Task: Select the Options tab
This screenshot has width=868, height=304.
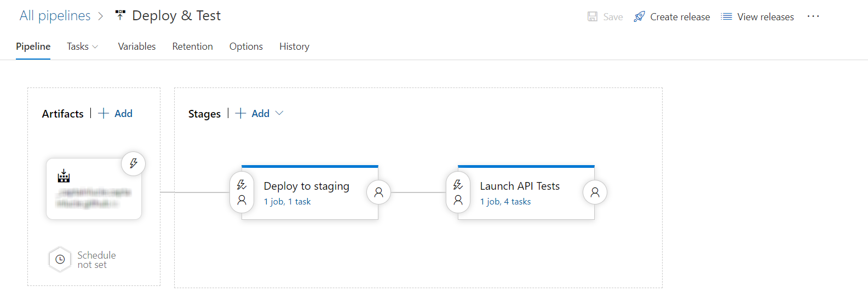Action: pos(246,46)
